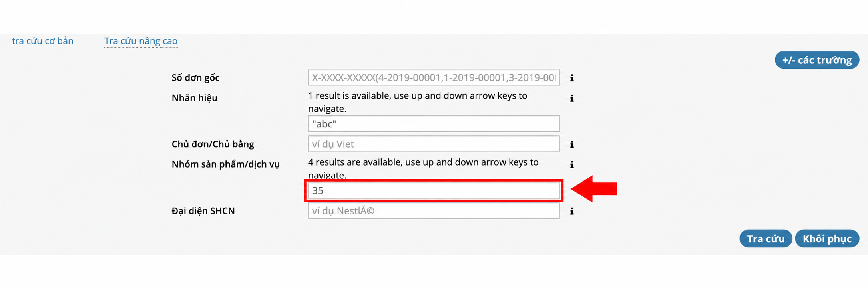This screenshot has height=289, width=868.
Task: Focus the Đại diện SHCN input field
Action: tap(434, 211)
